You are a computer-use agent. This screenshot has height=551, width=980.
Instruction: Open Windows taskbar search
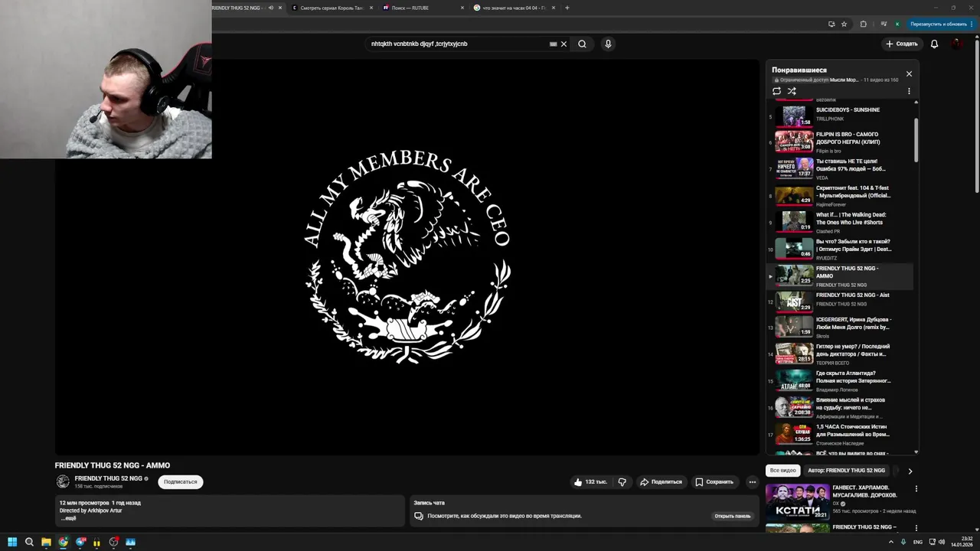(x=29, y=542)
